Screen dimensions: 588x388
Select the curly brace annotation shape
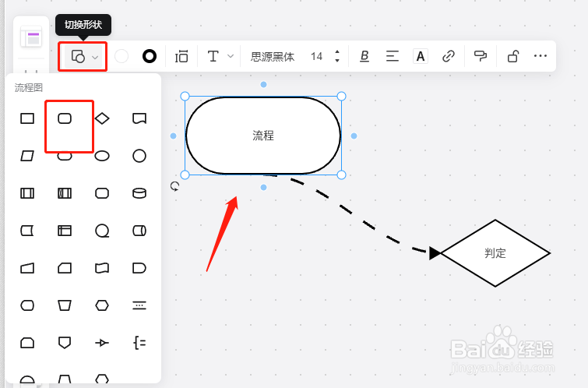coord(139,343)
